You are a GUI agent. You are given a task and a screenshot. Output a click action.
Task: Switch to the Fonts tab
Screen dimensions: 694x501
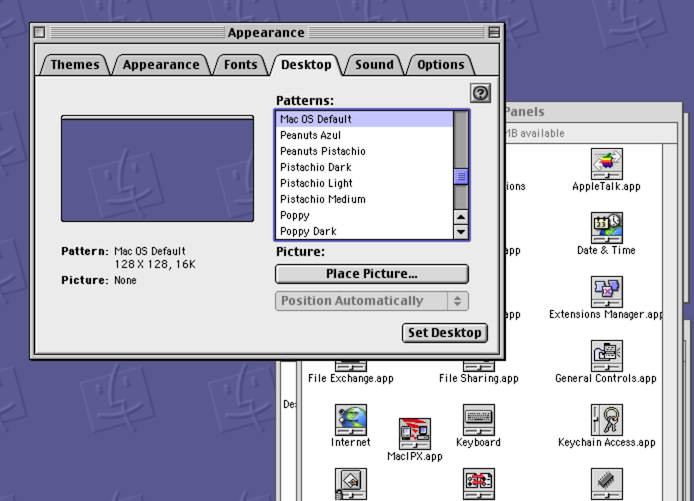(x=240, y=65)
